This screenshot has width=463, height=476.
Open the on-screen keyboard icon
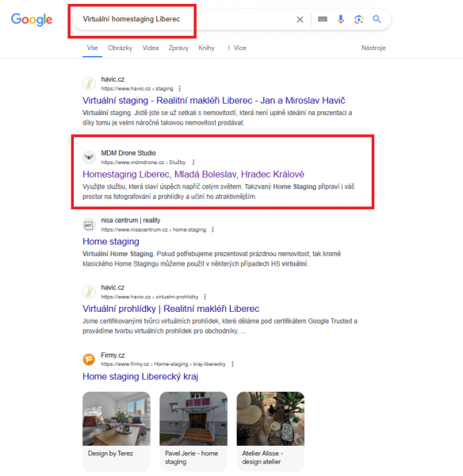coord(322,19)
